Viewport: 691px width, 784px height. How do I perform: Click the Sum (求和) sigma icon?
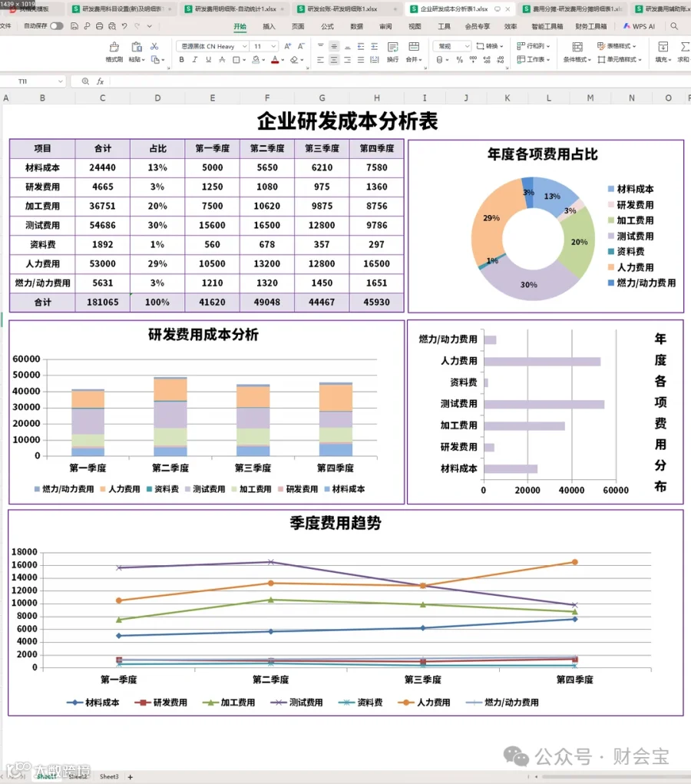[x=685, y=48]
